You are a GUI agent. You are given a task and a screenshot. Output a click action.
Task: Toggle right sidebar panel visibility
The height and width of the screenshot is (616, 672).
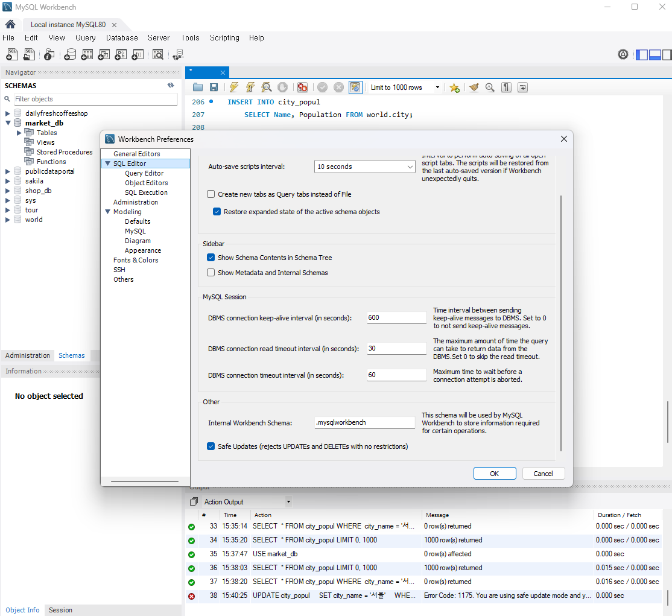point(667,54)
